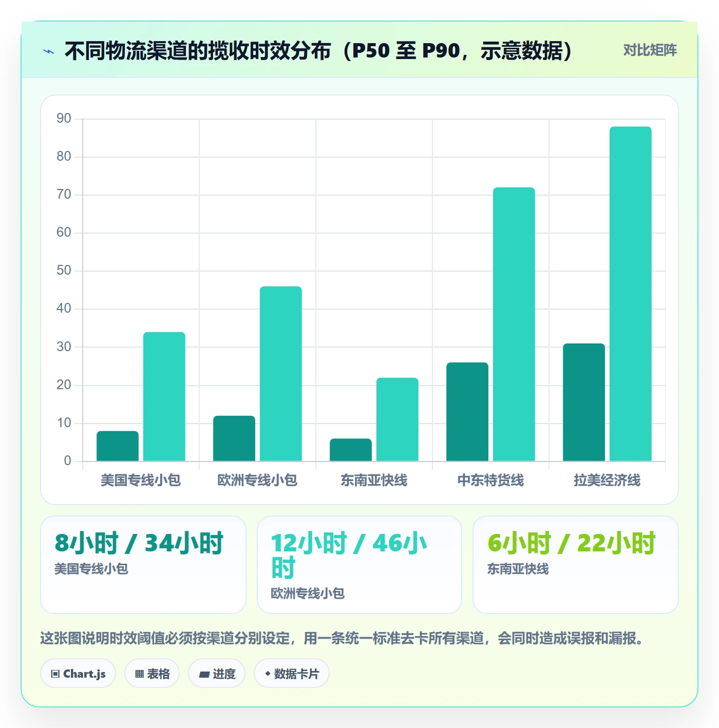
Task: Click the summary sentence starting 这张图说明
Action: 343,639
